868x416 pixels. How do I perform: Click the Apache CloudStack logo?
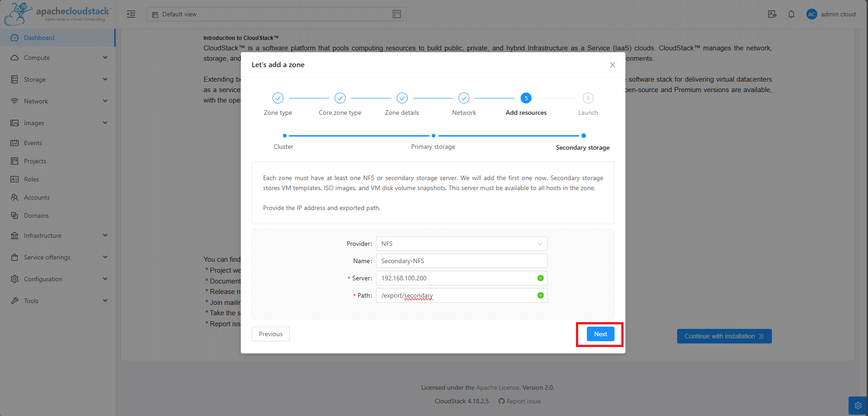(x=57, y=14)
